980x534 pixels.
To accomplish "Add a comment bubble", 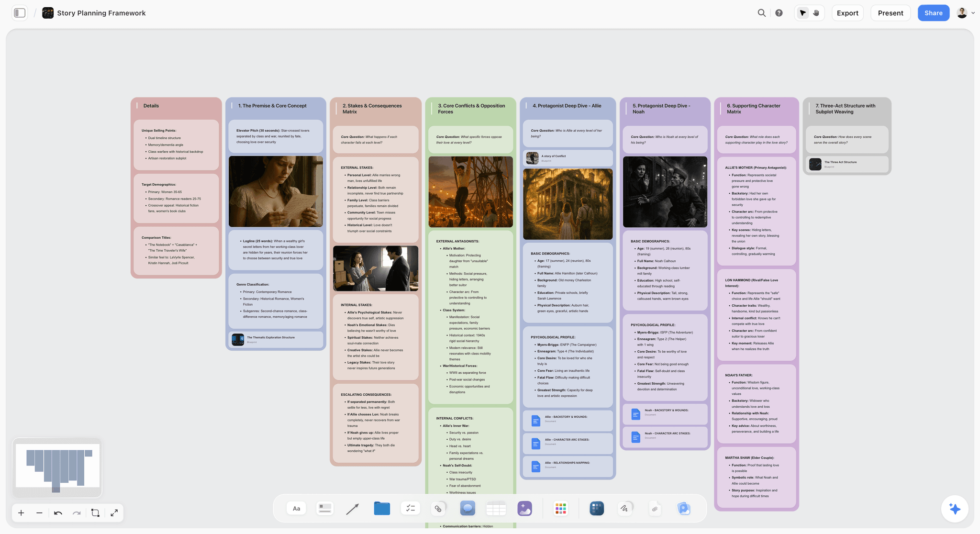I will tap(468, 508).
